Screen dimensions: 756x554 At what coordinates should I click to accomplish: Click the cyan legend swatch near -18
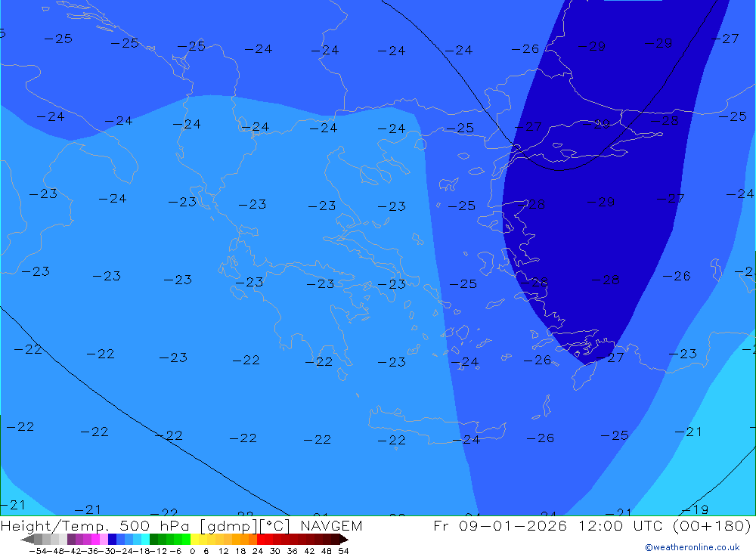[145, 539]
